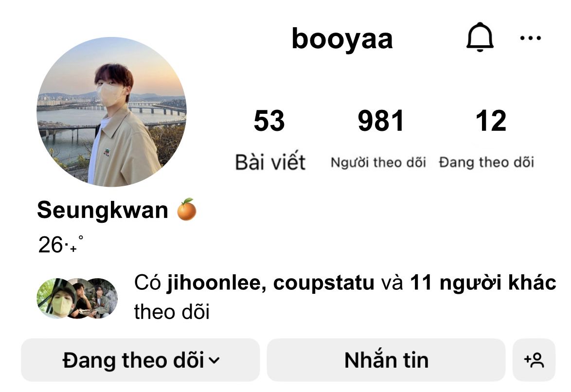Tap '11 người khác' to see more followers
Screen dimensions: 571x392
pyautogui.click(x=483, y=283)
